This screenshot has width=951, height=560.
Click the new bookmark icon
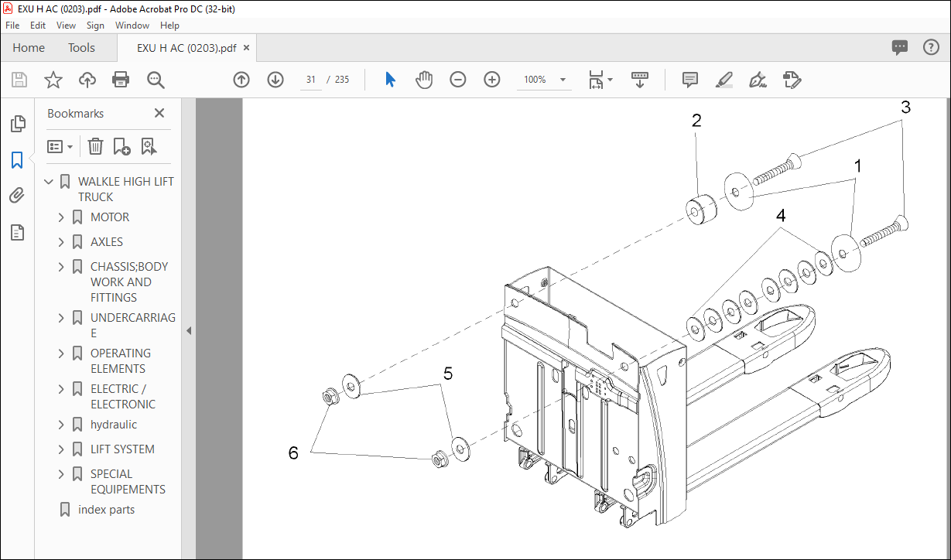click(121, 146)
